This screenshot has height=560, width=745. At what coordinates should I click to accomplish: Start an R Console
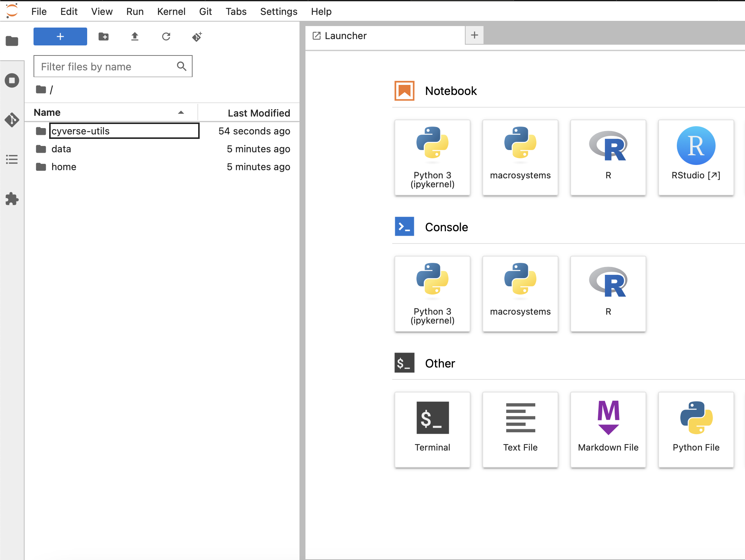(608, 293)
